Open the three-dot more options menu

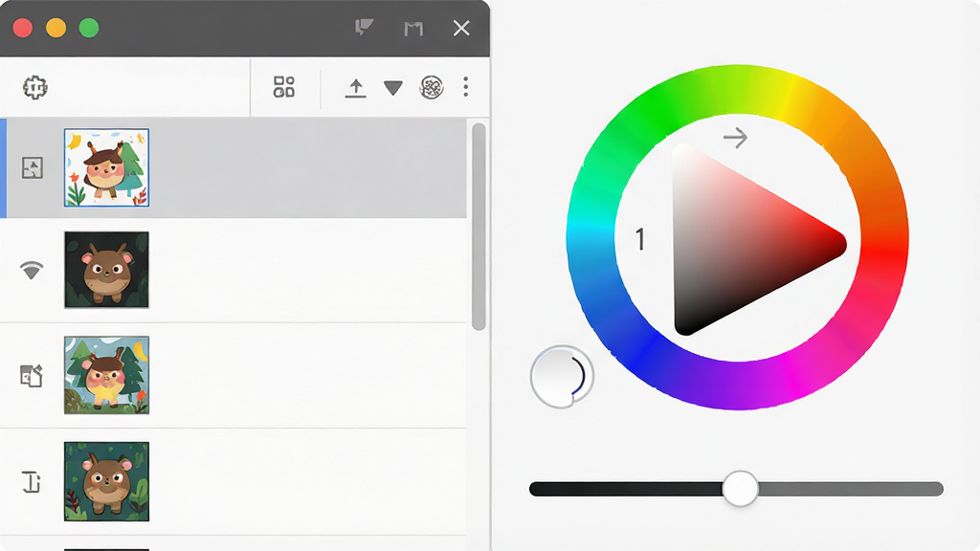tap(466, 87)
